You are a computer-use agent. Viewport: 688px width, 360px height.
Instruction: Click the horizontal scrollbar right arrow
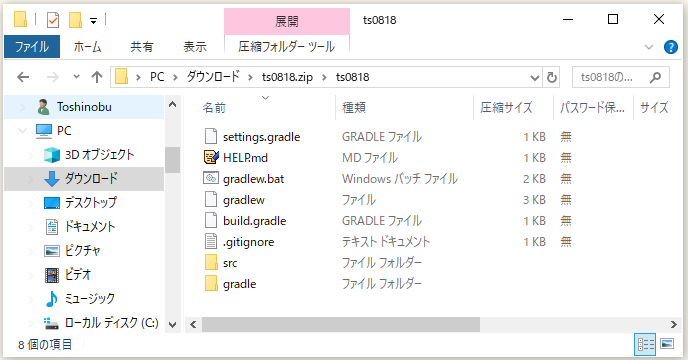click(x=674, y=325)
